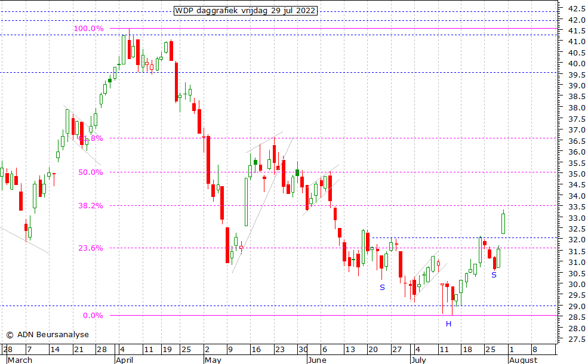This screenshot has height=364, width=588.
Task: Click the '27.5' price axis value
Action: (577, 340)
